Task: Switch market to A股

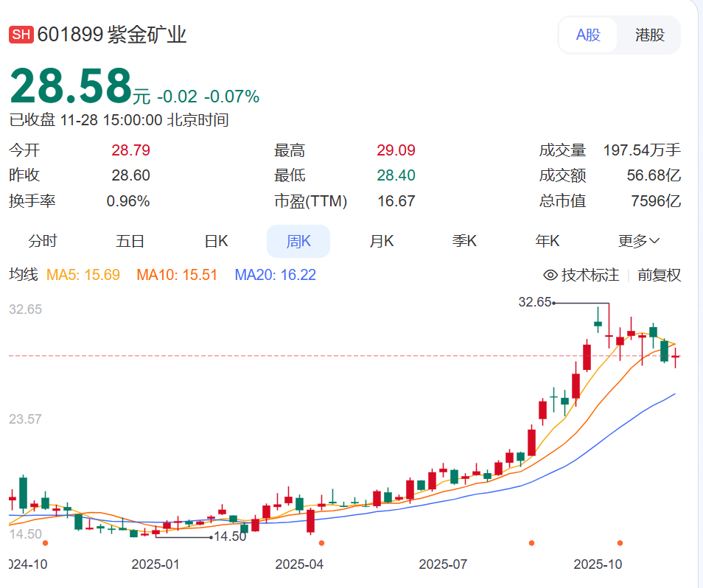Action: tap(588, 35)
